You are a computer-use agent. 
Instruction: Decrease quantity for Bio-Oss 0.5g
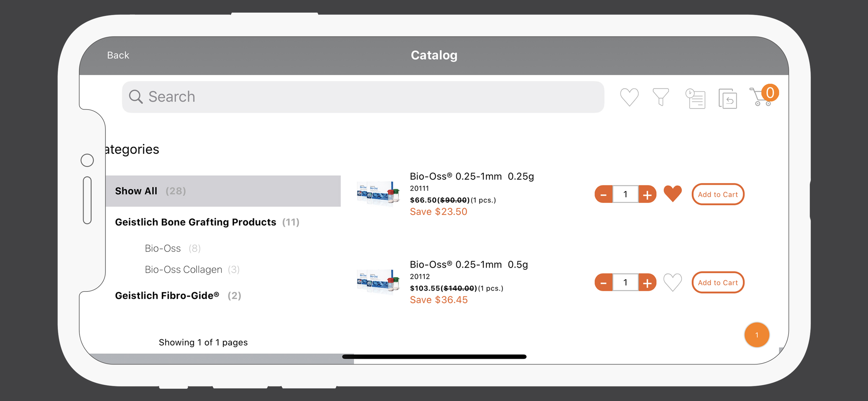pyautogui.click(x=604, y=283)
